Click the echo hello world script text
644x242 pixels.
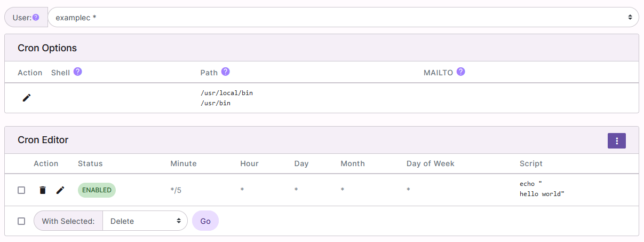pyautogui.click(x=542, y=189)
